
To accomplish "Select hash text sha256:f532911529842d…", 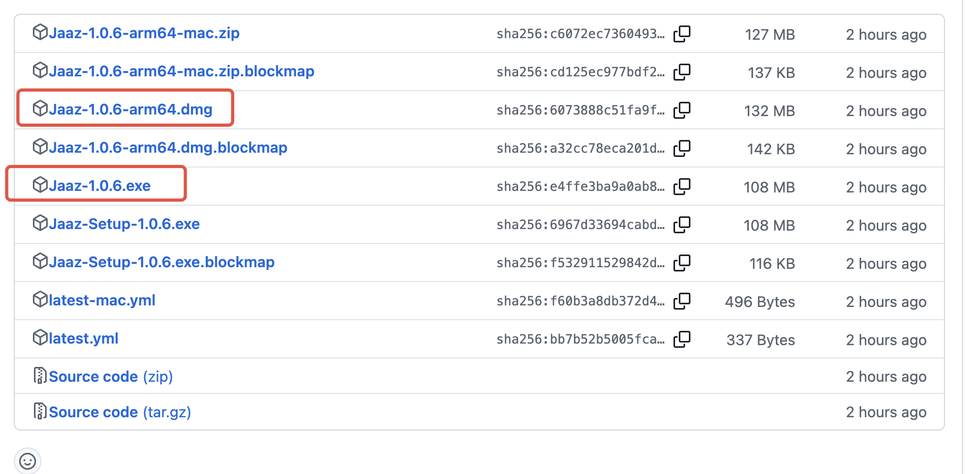I will (581, 263).
